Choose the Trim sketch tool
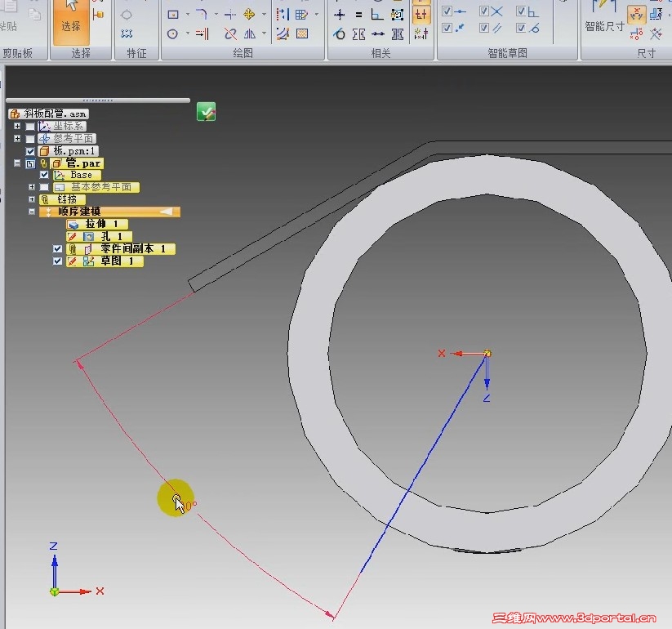Viewport: 672px width, 629px height. [x=230, y=15]
